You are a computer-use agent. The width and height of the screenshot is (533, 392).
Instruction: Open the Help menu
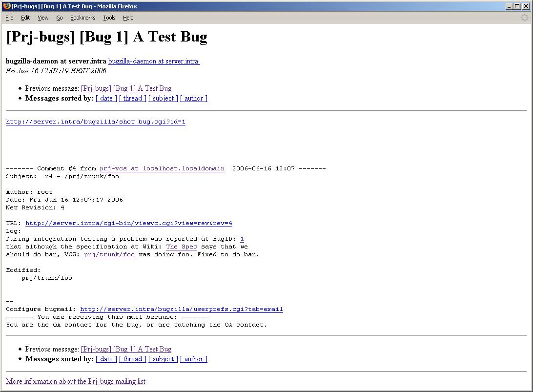128,18
